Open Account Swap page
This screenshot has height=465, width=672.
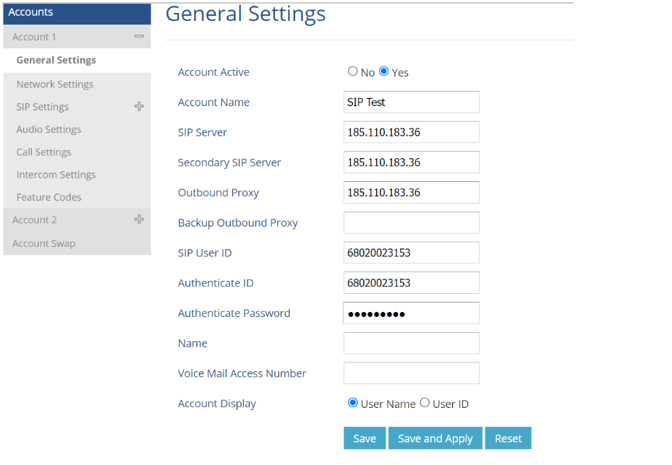click(x=44, y=244)
